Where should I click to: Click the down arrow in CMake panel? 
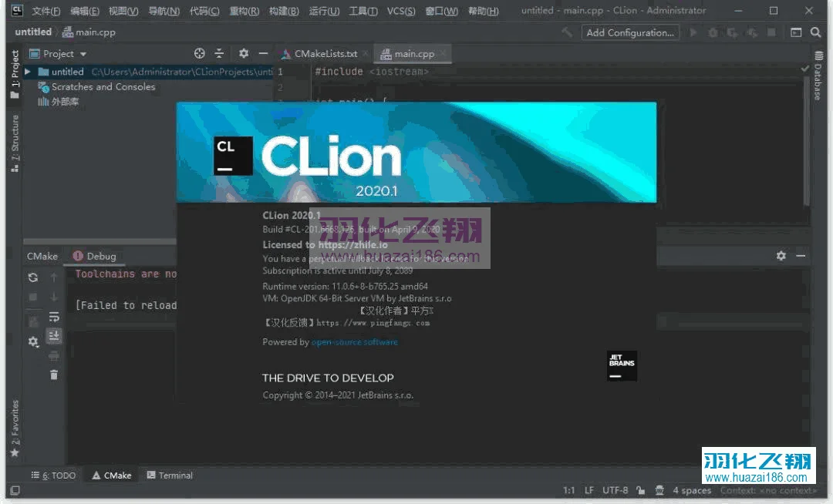pos(54,297)
